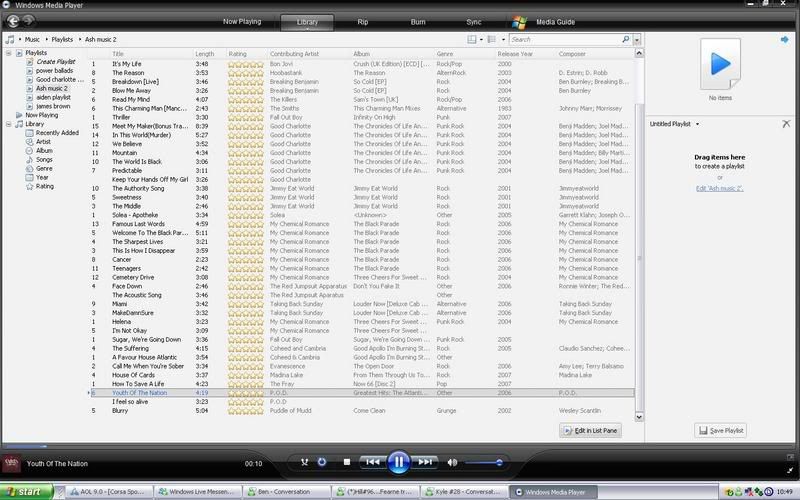This screenshot has height=500, width=800.
Task: Open the Now Playing tab
Action: click(243, 20)
